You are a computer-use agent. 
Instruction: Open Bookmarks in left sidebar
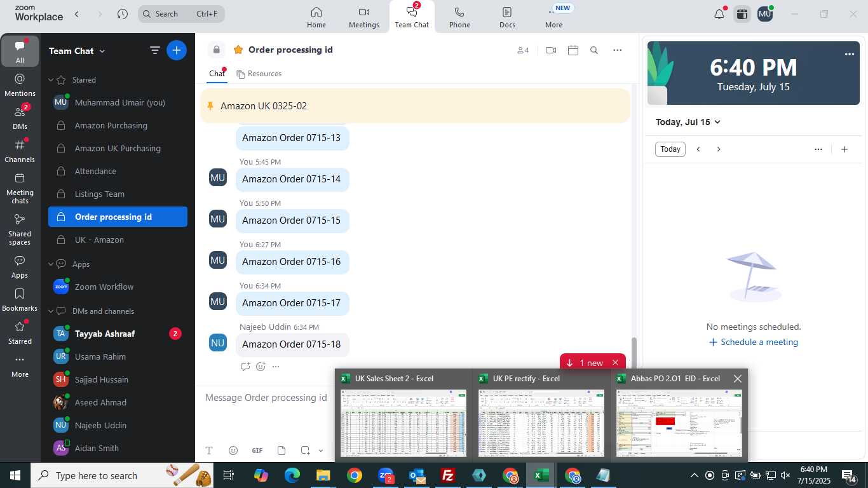pyautogui.click(x=20, y=300)
